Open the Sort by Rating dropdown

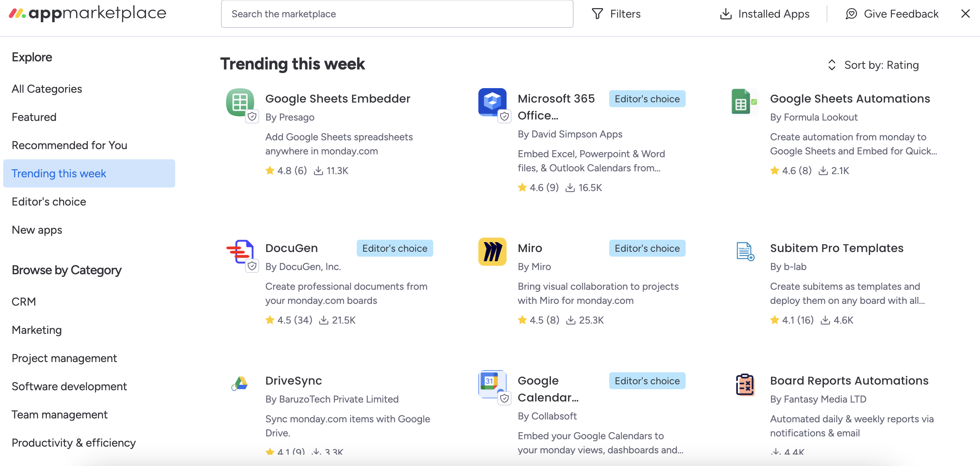click(x=874, y=65)
